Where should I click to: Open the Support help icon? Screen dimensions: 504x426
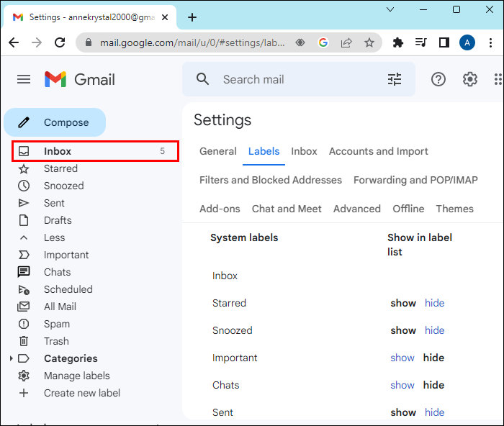[x=438, y=79]
